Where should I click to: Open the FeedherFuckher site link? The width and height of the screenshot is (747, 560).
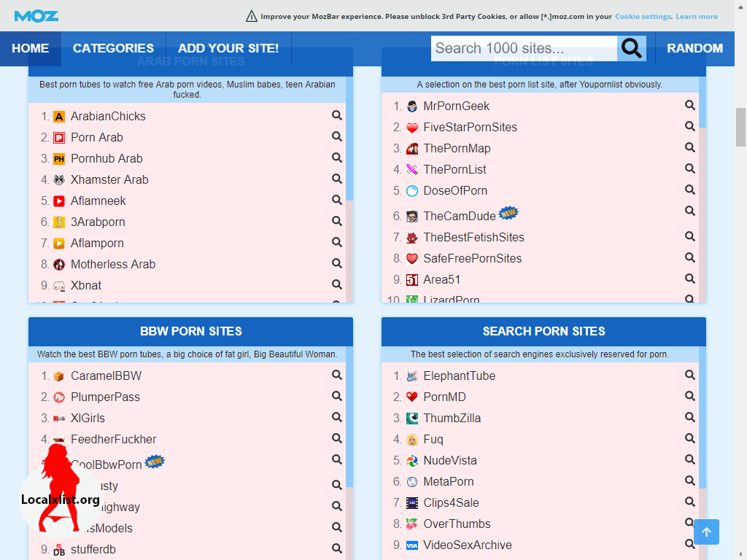[x=113, y=439]
